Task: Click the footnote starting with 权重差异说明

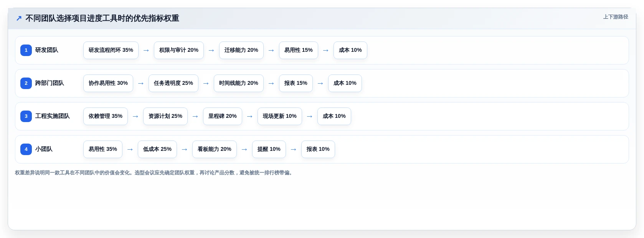Action: 155,173
